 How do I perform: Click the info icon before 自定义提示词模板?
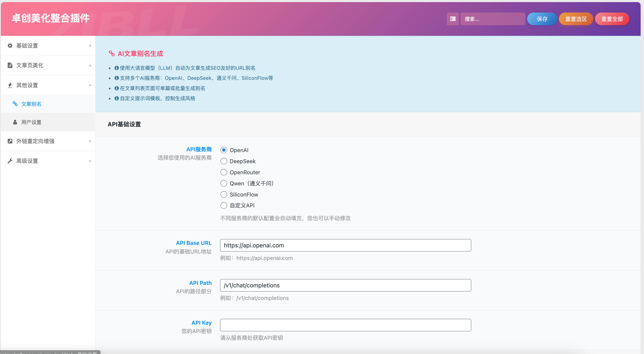click(116, 98)
